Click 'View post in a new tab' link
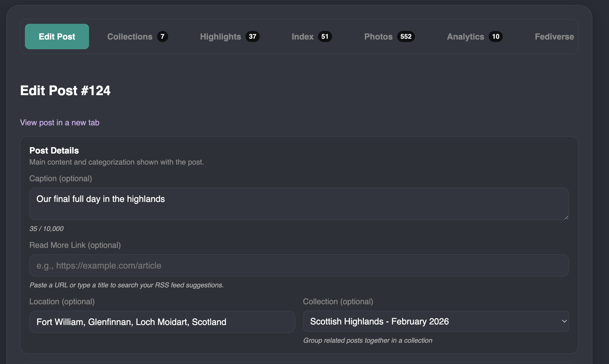The width and height of the screenshot is (609, 364). (60, 123)
